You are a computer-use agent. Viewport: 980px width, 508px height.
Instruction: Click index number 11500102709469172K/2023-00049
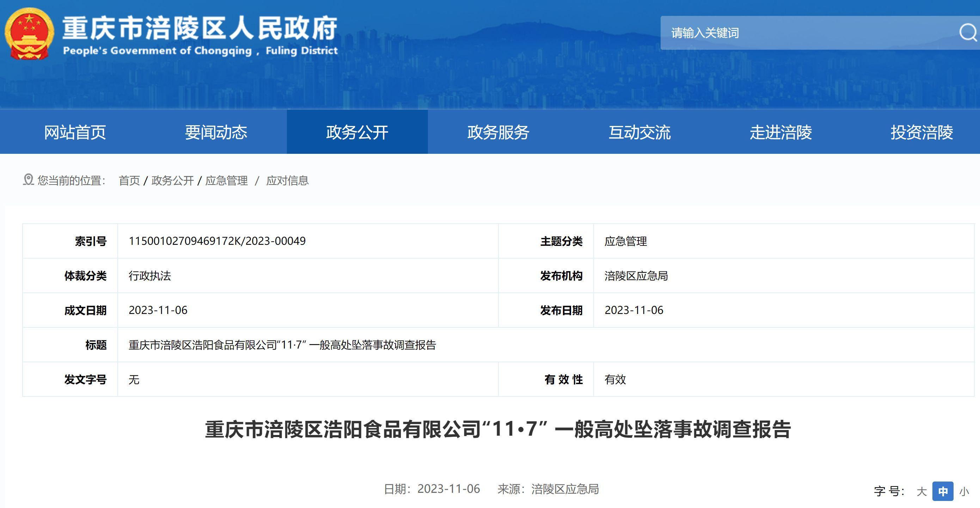tap(217, 241)
